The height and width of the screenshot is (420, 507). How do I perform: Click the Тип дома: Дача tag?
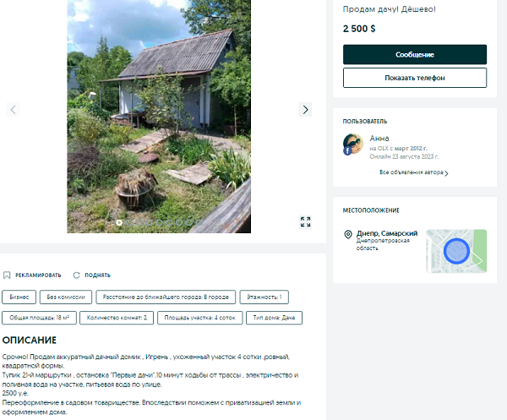[273, 319]
